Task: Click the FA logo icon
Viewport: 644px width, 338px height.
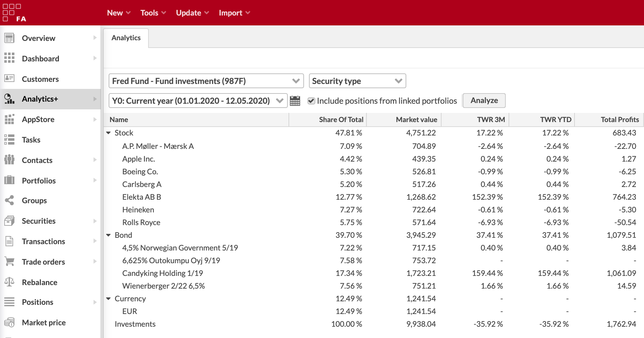Action: click(14, 13)
